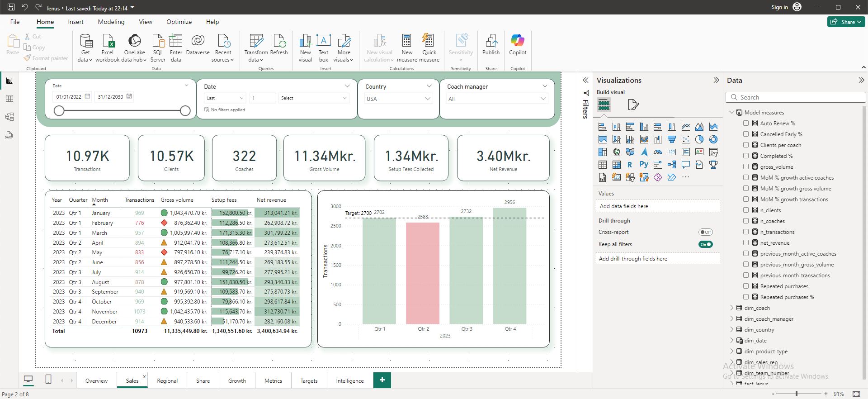The width and height of the screenshot is (868, 399).
Task: Click the zoom slider handle
Action: [x=797, y=394]
